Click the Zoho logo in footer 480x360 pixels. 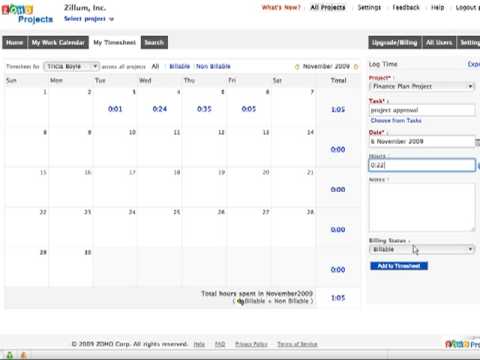(x=463, y=344)
